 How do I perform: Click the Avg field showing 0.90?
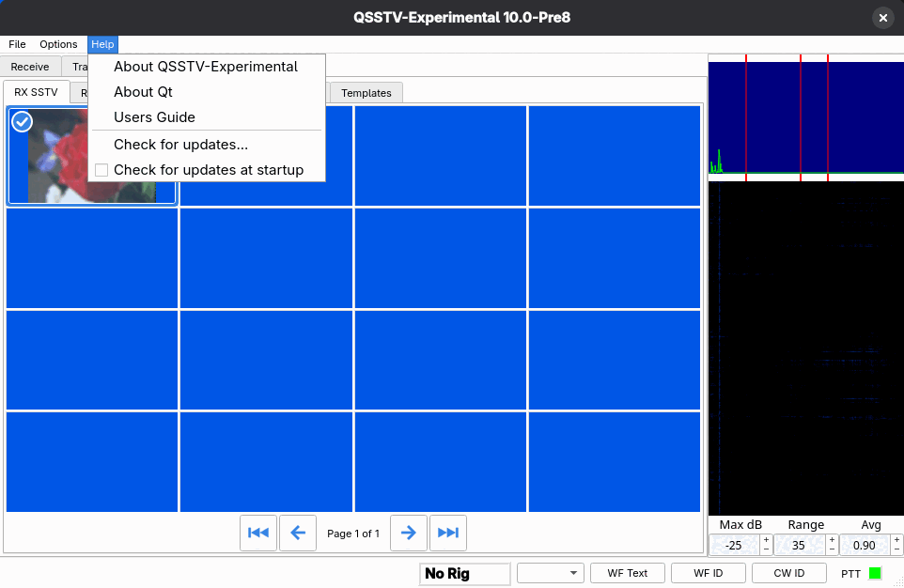[x=865, y=546]
